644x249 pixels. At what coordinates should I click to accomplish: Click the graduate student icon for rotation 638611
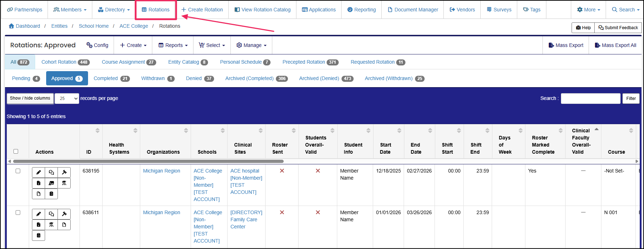pyautogui.click(x=51, y=225)
